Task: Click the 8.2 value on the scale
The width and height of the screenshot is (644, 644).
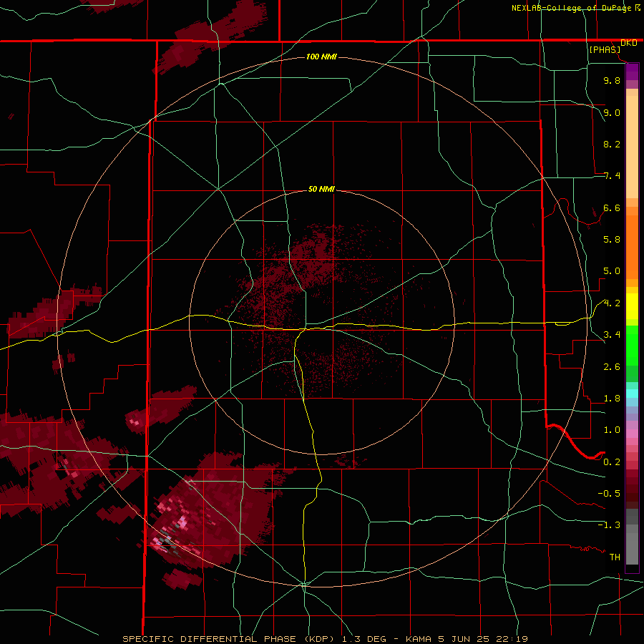Action: click(612, 144)
